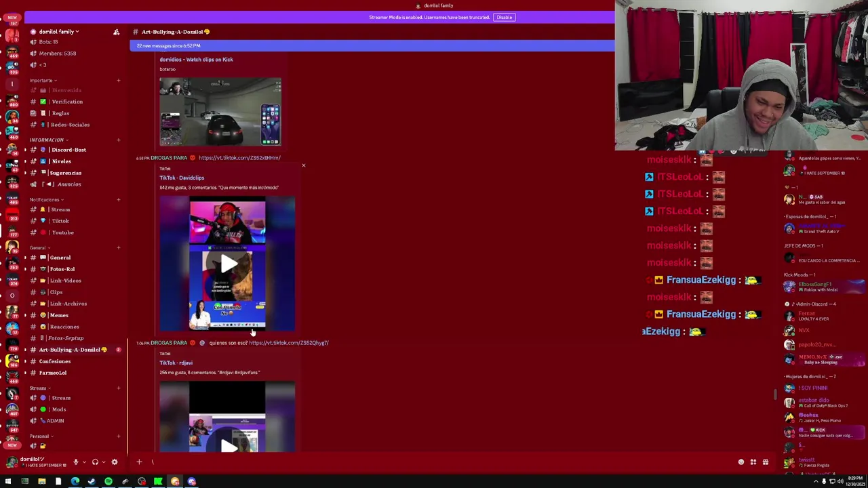Open the vt.tiktok.com ZS52xtHHm link
This screenshot has width=868, height=488.
click(x=239, y=158)
